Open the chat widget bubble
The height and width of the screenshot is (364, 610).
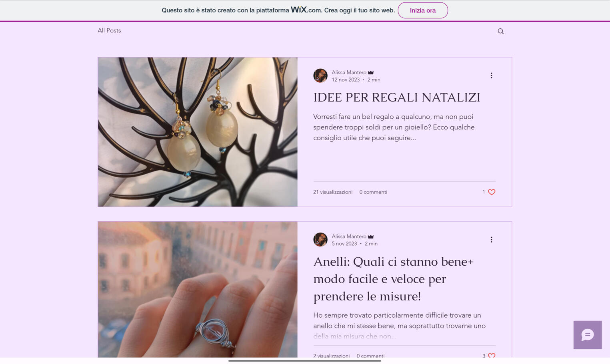[587, 335]
